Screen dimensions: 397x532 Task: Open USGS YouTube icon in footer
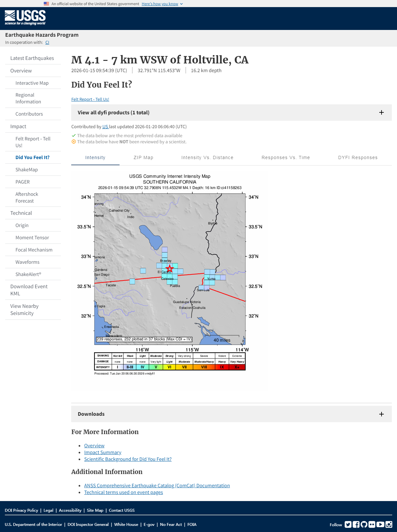click(381, 525)
